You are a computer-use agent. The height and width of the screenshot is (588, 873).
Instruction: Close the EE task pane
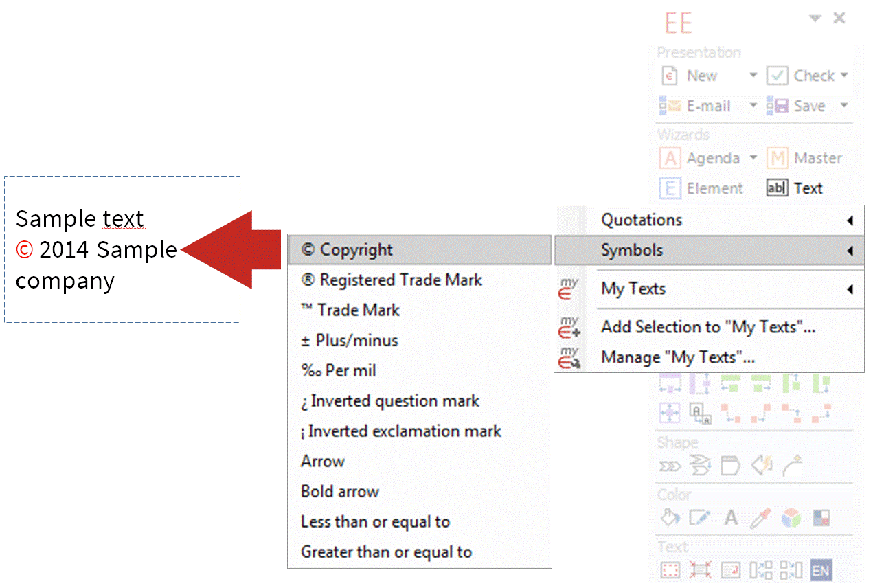point(839,19)
